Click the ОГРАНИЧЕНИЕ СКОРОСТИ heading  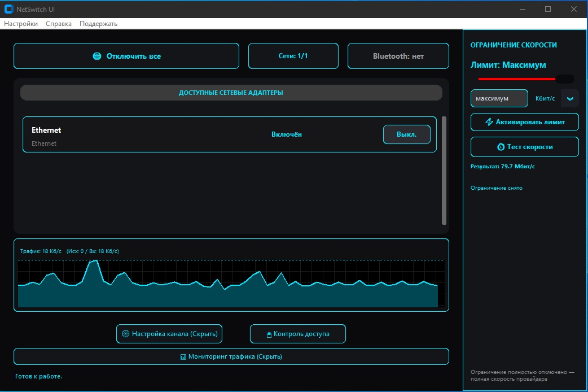514,45
